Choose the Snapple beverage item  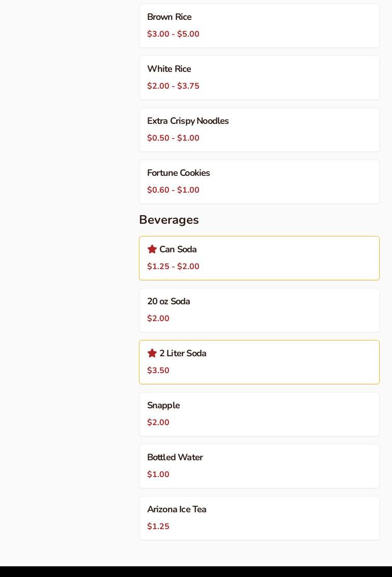(163, 406)
